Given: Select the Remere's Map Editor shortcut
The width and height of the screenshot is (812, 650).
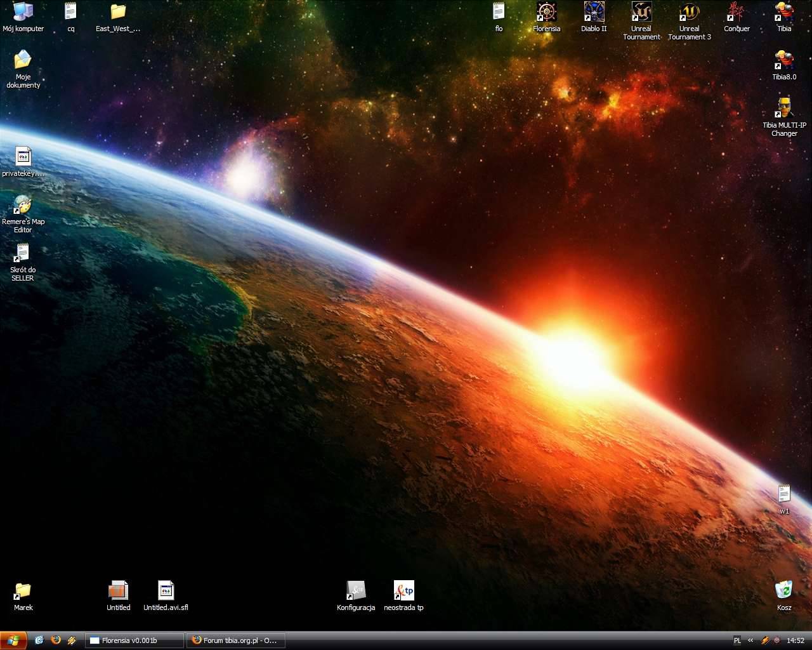Looking at the screenshot, I should pyautogui.click(x=23, y=214).
